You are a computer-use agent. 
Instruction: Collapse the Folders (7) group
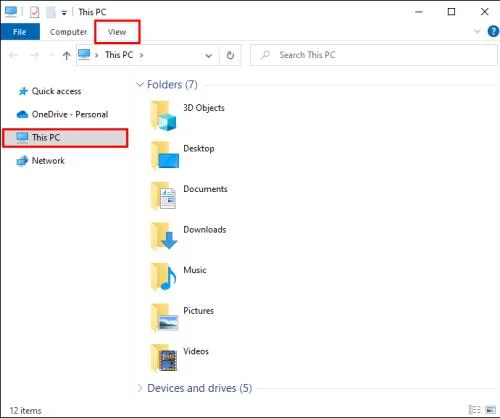coord(140,84)
